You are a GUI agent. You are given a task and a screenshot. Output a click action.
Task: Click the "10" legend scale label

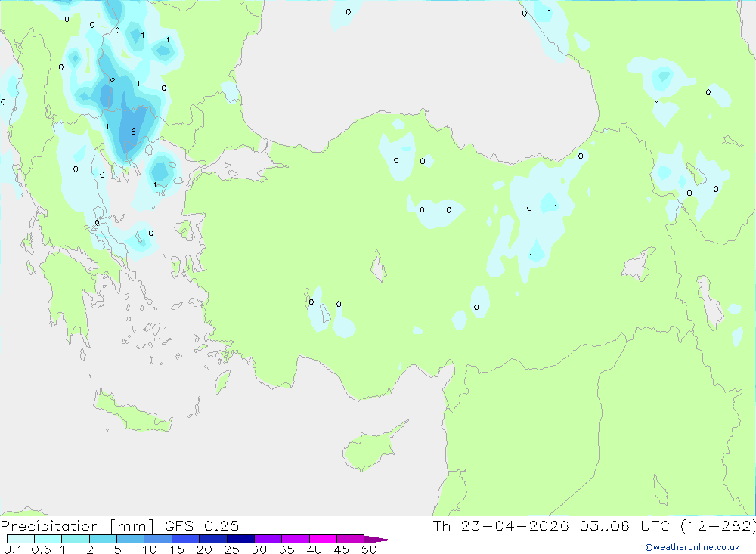[149, 549]
